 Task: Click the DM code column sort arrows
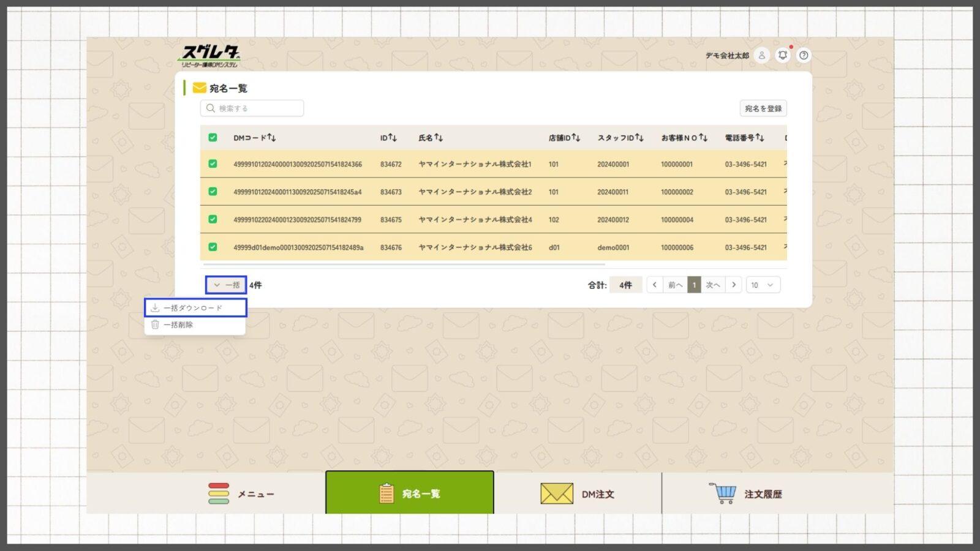(272, 138)
